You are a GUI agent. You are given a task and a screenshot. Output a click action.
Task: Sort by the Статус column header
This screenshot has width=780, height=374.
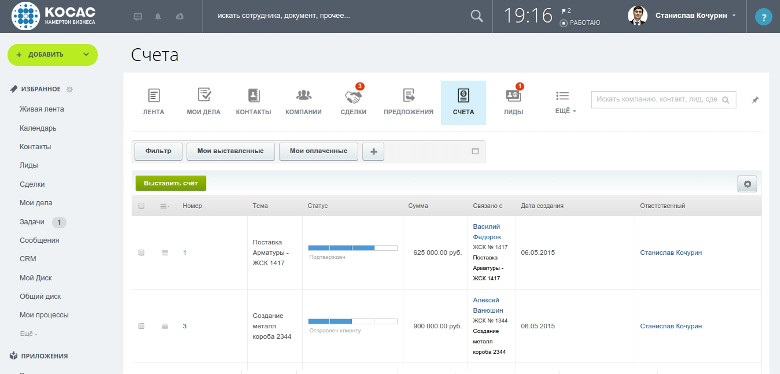[318, 205]
